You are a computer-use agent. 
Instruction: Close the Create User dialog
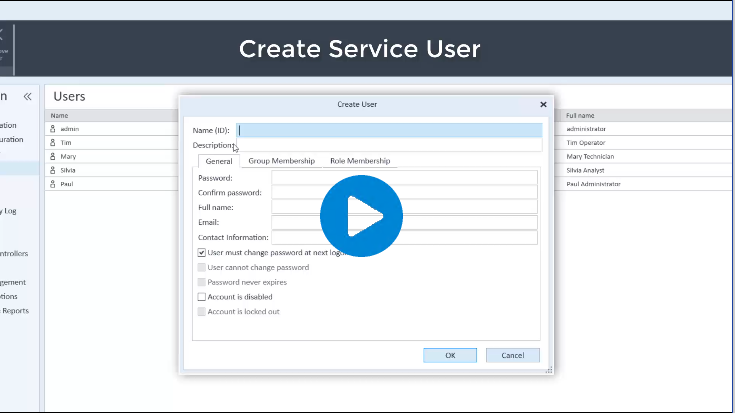tap(543, 105)
